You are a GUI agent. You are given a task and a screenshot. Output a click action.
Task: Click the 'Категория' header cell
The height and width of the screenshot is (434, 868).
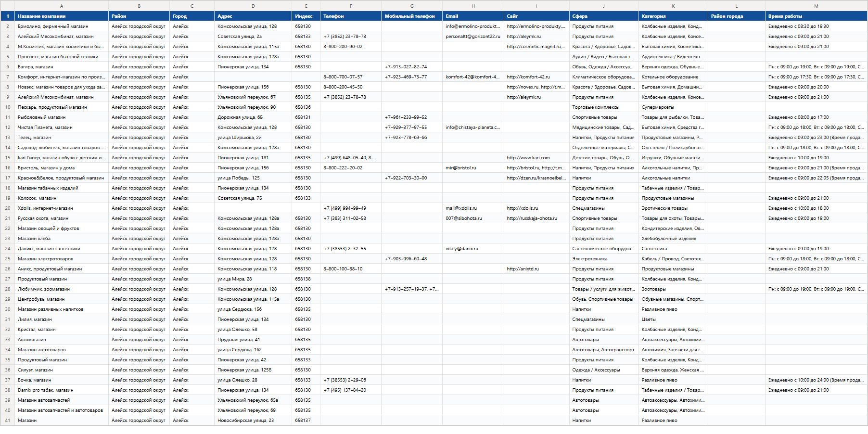click(673, 16)
